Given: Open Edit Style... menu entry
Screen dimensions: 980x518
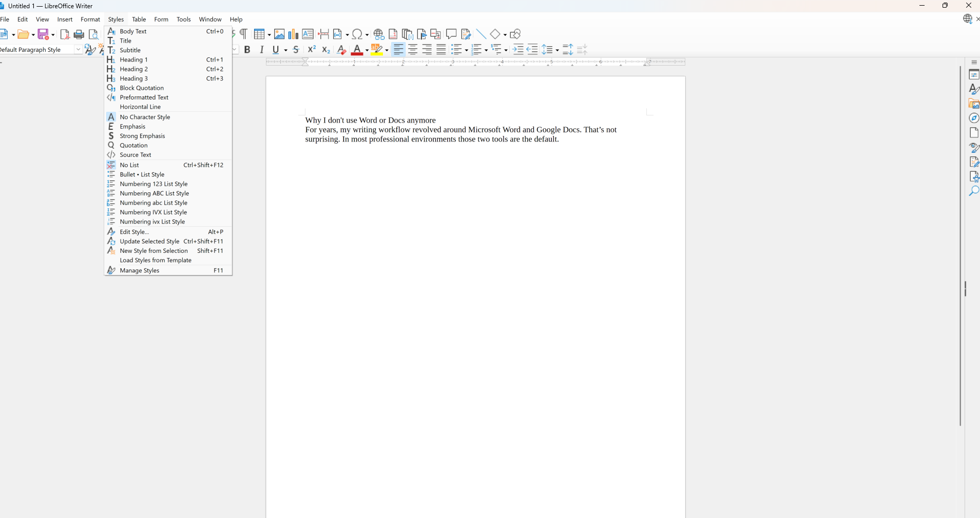Looking at the screenshot, I should [x=168, y=232].
